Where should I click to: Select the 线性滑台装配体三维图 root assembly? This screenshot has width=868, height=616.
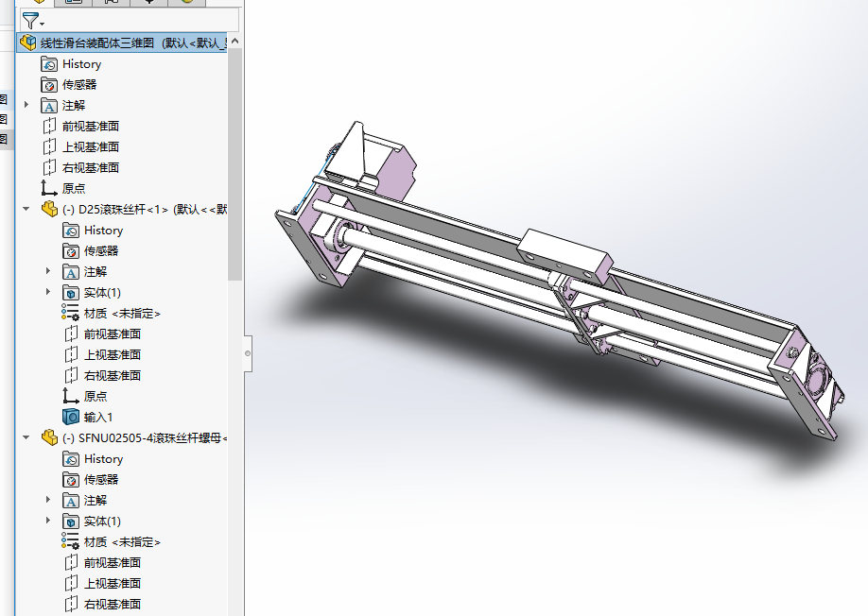(x=123, y=43)
